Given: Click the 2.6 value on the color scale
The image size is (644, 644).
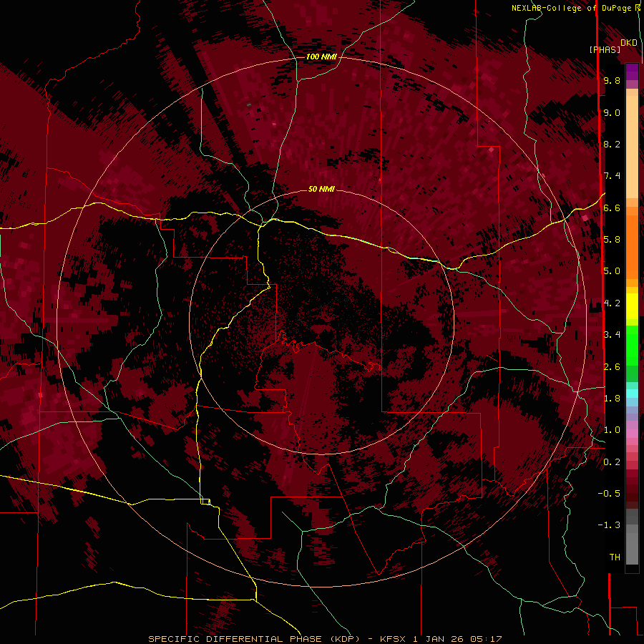Looking at the screenshot, I should click(x=612, y=367).
